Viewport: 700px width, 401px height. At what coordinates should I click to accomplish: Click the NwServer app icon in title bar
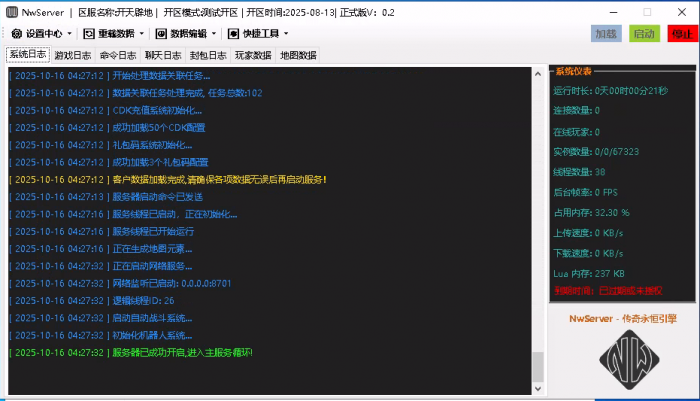11,12
